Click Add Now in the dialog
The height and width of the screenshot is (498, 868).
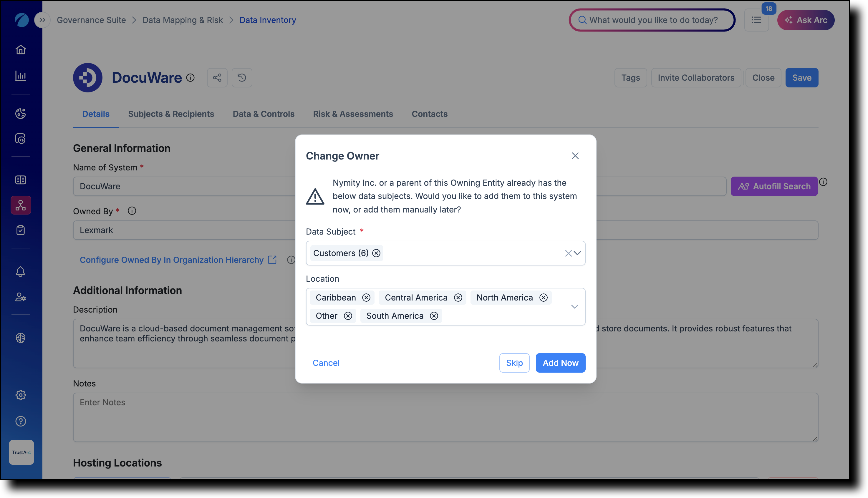coord(560,363)
